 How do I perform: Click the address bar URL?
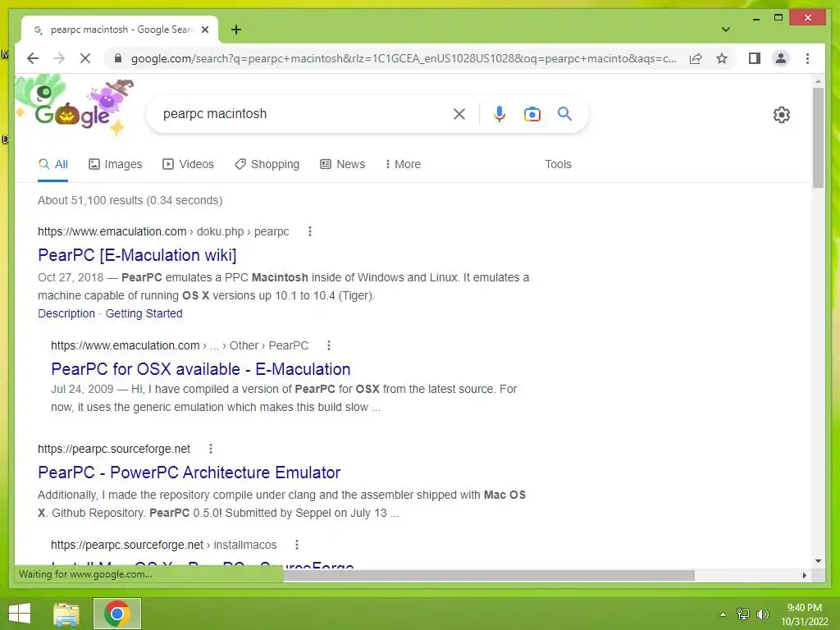[404, 58]
